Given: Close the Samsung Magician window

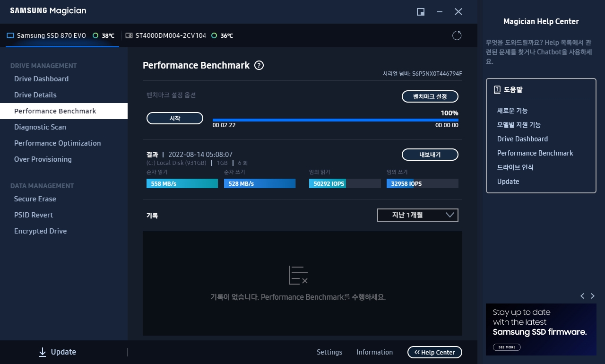Looking at the screenshot, I should (x=458, y=12).
